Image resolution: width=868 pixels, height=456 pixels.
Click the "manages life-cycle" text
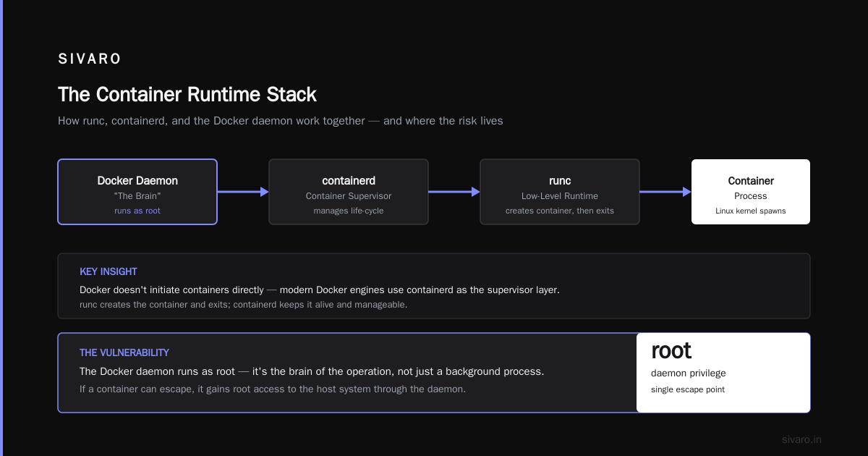pyautogui.click(x=349, y=211)
